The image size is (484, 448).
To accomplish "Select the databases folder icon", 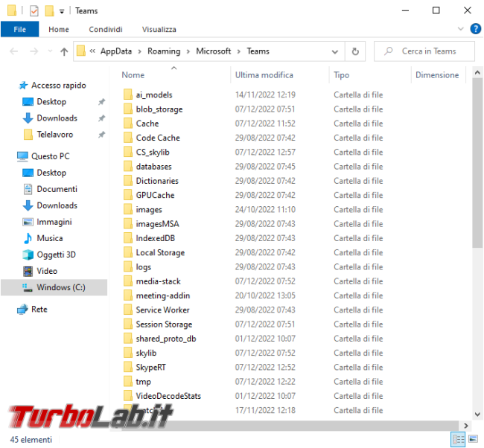I will pos(128,166).
